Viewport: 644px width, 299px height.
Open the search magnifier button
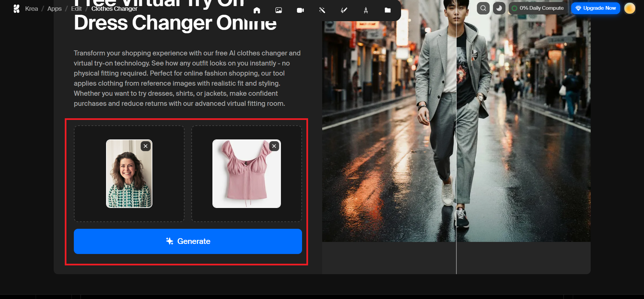483,8
